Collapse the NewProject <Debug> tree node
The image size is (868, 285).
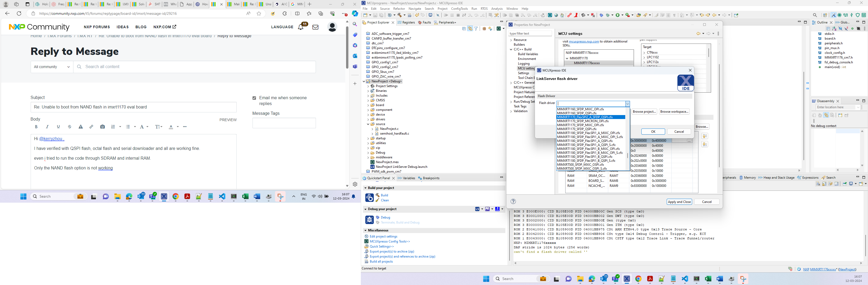click(x=364, y=82)
